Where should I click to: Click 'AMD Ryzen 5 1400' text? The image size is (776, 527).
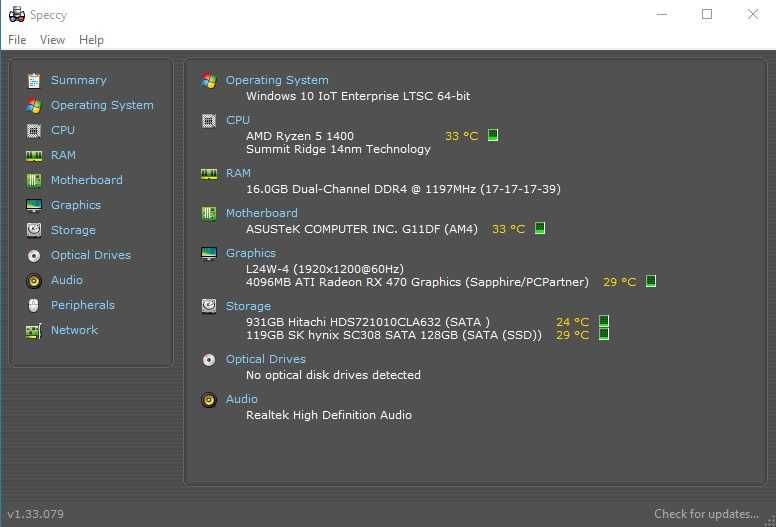pos(300,136)
